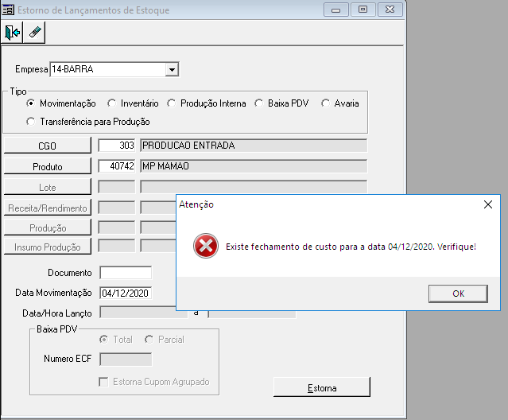Image resolution: width=508 pixels, height=420 pixels.
Task: Click the PRODUCAO ENTRADA description field
Action: [254, 146]
